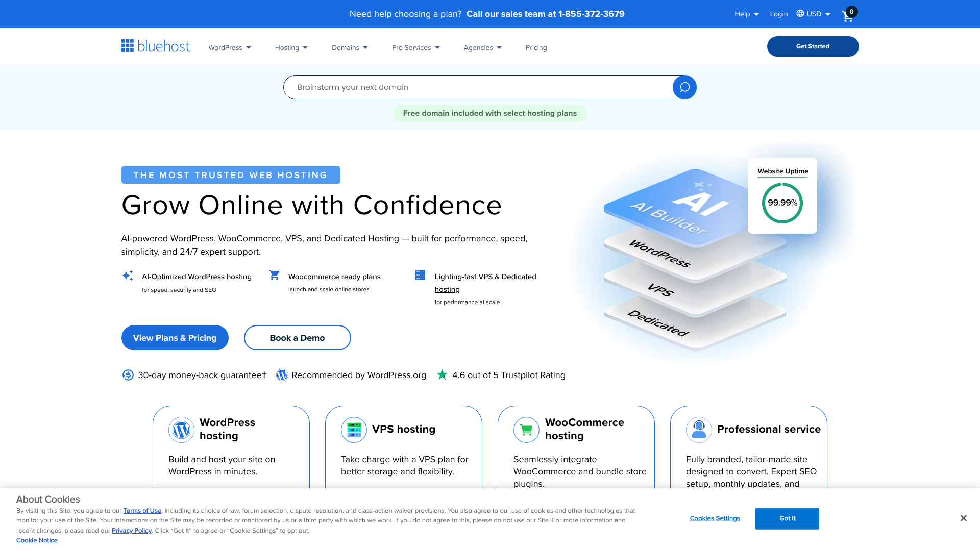Image resolution: width=980 pixels, height=551 pixels.
Task: Select the server icon in VPS hosting card
Action: click(x=354, y=430)
